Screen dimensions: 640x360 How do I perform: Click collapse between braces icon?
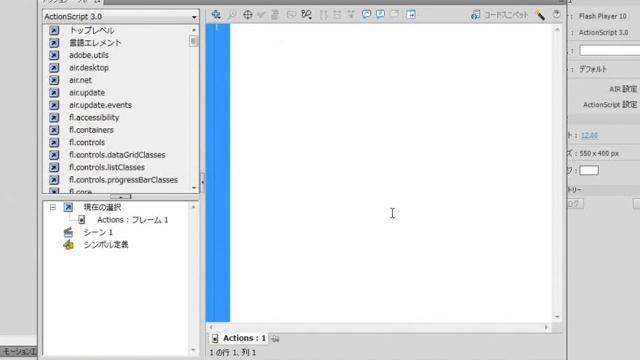click(324, 15)
